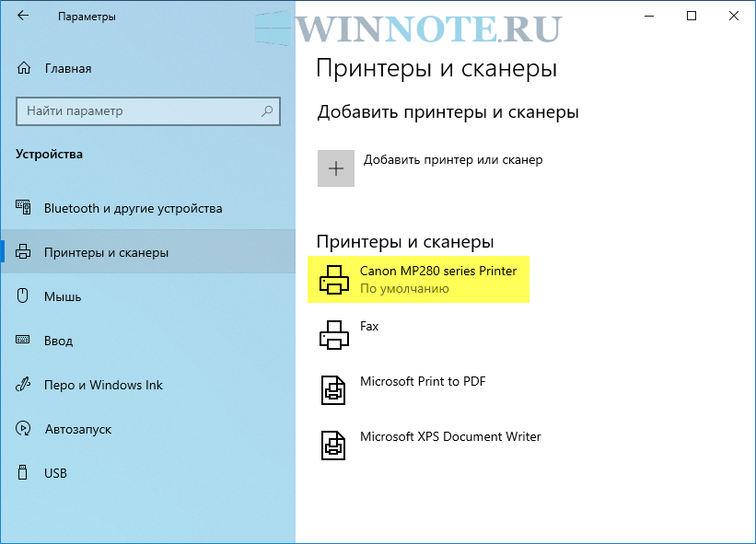Image resolution: width=756 pixels, height=544 pixels.
Task: Click the keyboard icon next to Ввод
Action: point(24,341)
